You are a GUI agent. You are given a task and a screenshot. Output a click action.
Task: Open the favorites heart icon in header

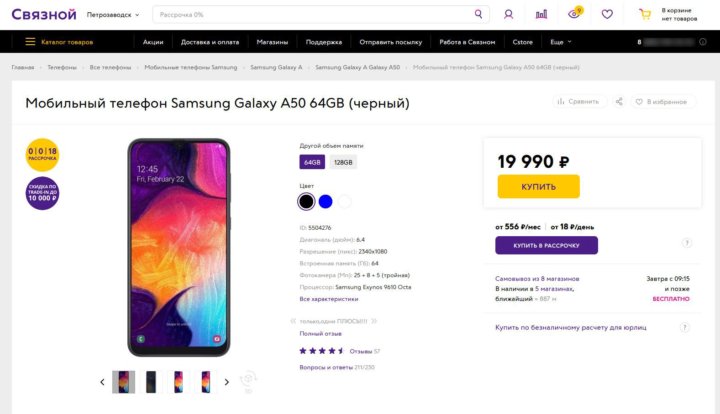pos(607,15)
